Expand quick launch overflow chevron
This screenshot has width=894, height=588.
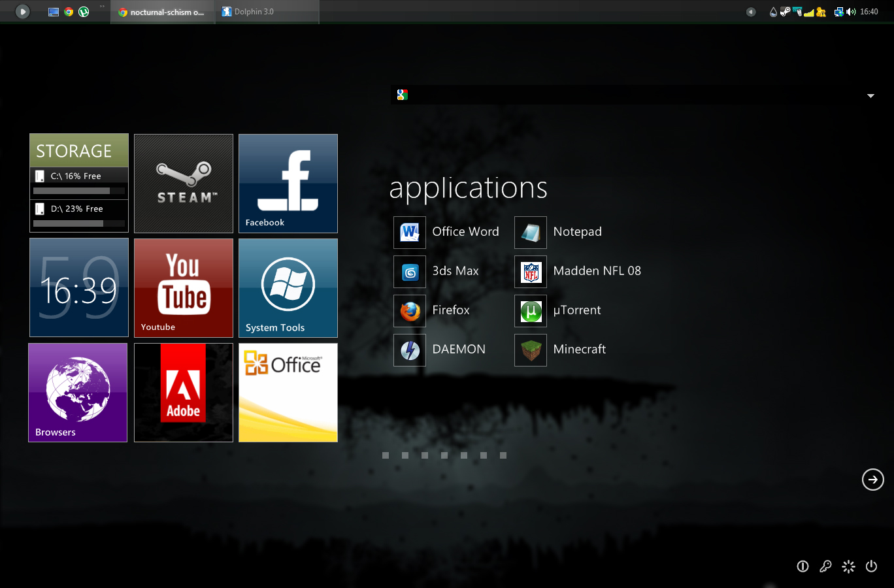[x=103, y=7]
